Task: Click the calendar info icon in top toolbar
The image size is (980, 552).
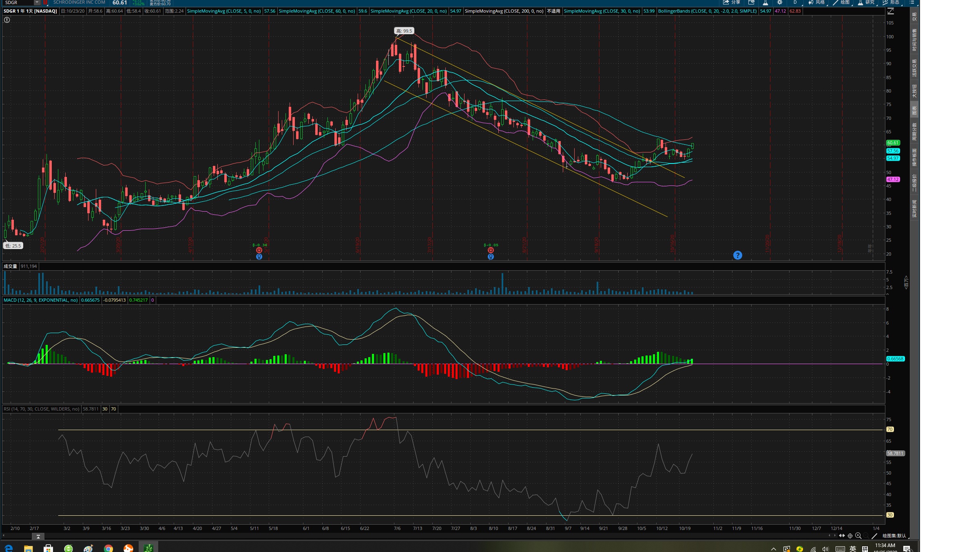Action: (751, 2)
